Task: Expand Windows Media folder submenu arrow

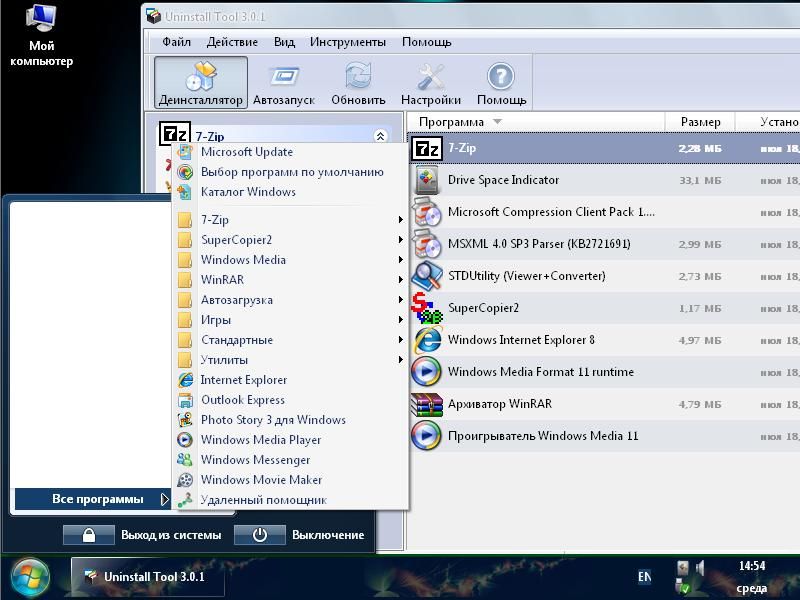Action: tap(401, 260)
